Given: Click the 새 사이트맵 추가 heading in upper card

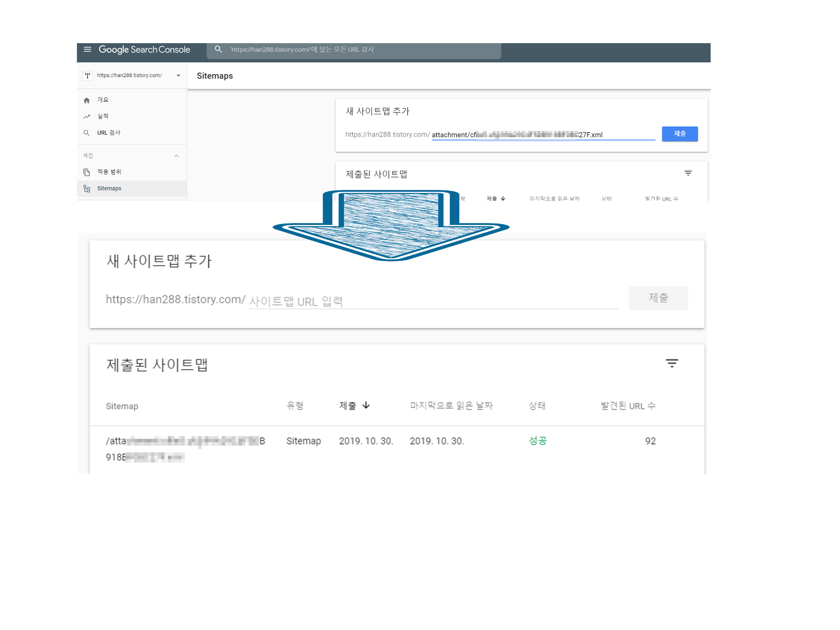Looking at the screenshot, I should point(377,111).
